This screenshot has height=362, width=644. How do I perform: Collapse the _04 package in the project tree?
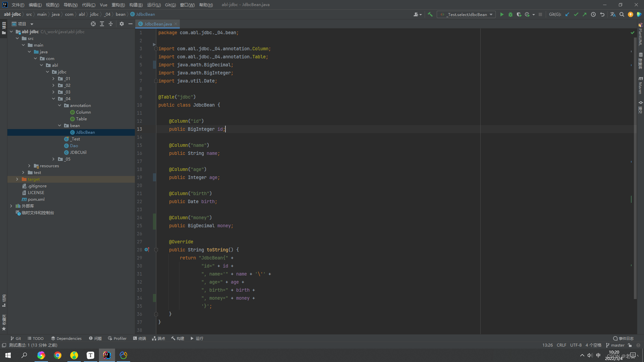53,99
